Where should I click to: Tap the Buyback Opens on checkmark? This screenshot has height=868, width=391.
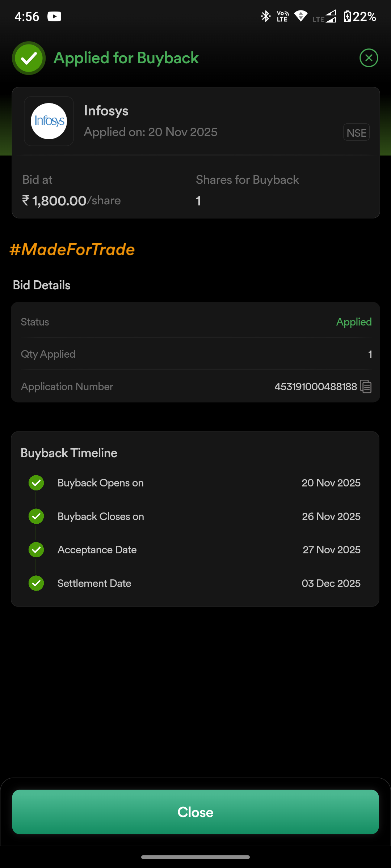click(36, 483)
